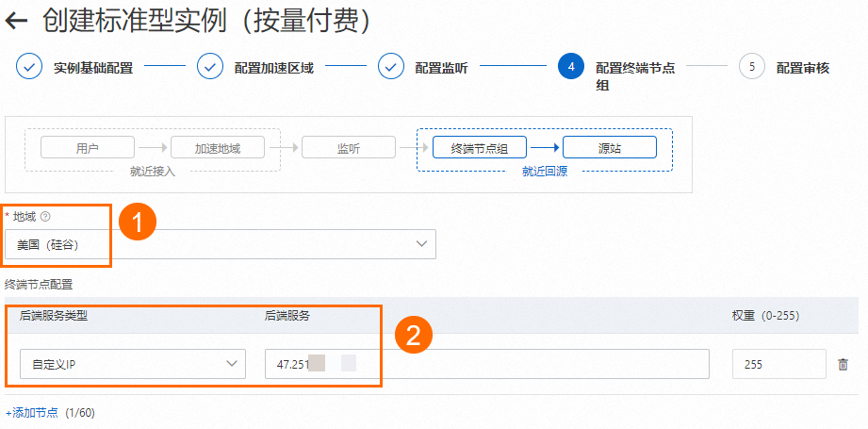This screenshot has height=429, width=868.
Task: Select the 配置加速区域 step label
Action: [273, 69]
